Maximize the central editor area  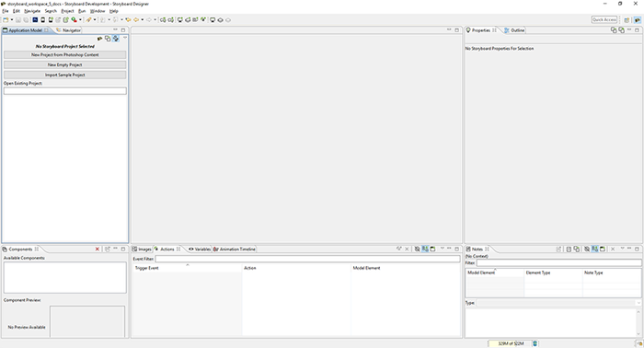tap(456, 30)
